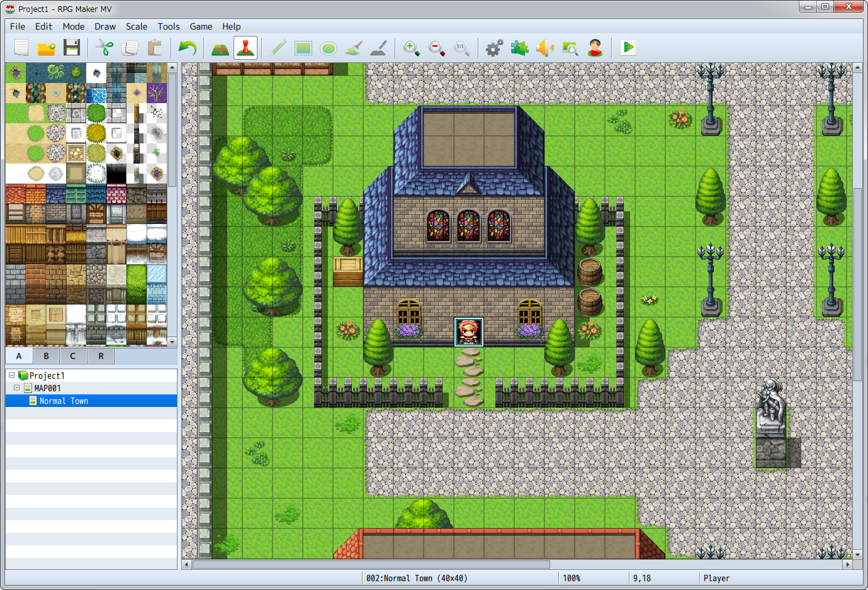This screenshot has width=868, height=590.
Task: Zoom out of the map
Action: pyautogui.click(x=437, y=48)
